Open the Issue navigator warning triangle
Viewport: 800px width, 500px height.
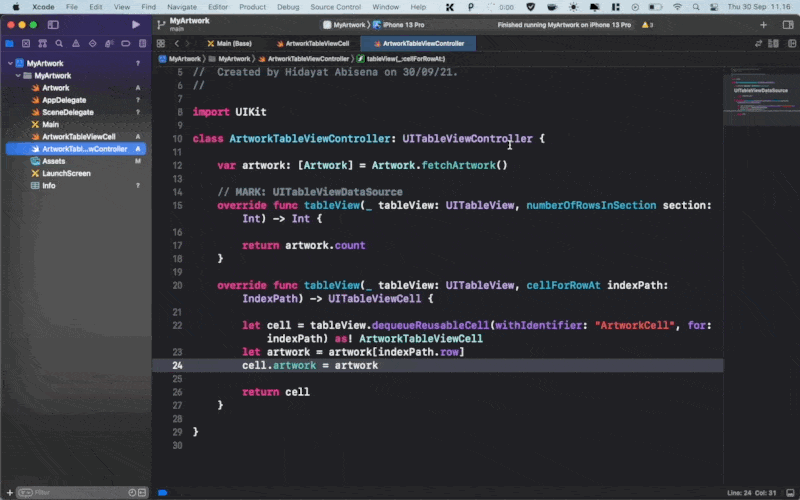(x=76, y=43)
